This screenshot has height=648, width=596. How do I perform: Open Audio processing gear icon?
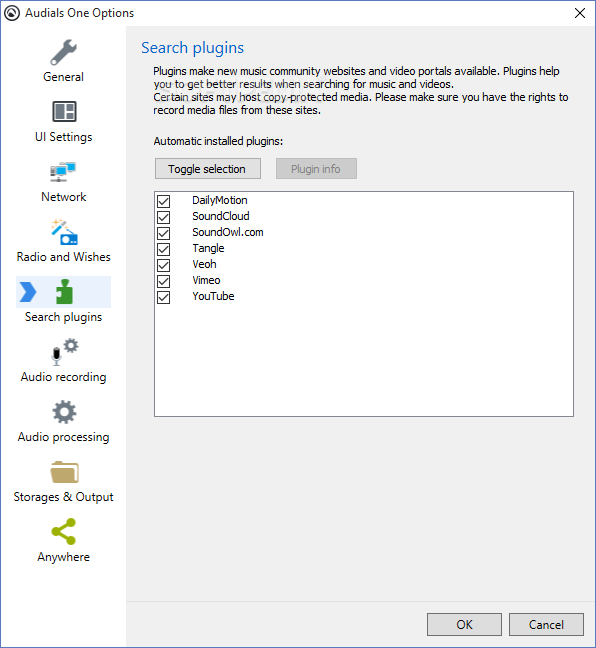pos(64,412)
